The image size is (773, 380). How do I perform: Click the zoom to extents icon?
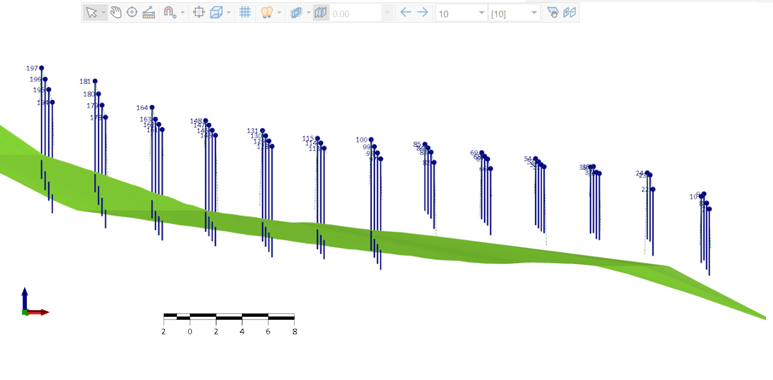point(199,13)
